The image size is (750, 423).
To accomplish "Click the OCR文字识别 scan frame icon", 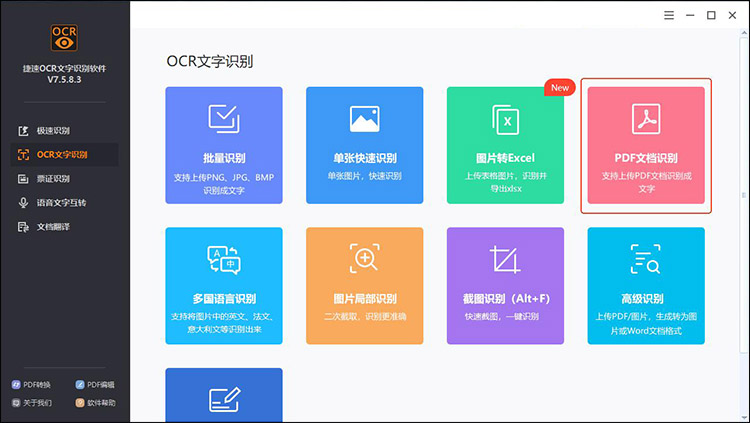I will tap(23, 155).
